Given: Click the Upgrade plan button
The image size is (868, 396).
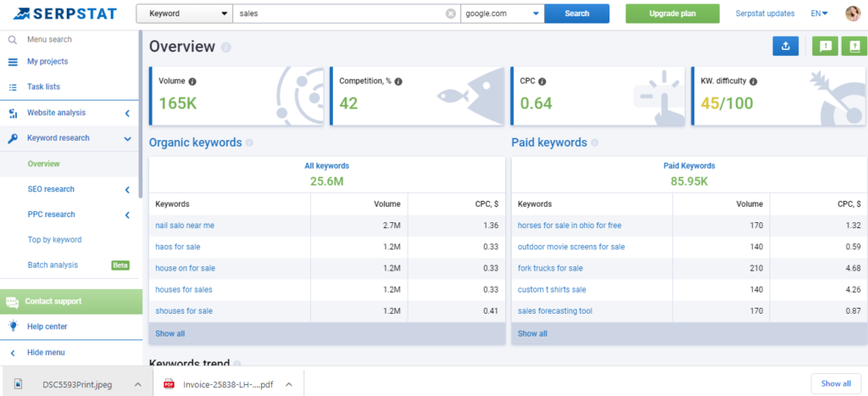Looking at the screenshot, I should (x=672, y=14).
